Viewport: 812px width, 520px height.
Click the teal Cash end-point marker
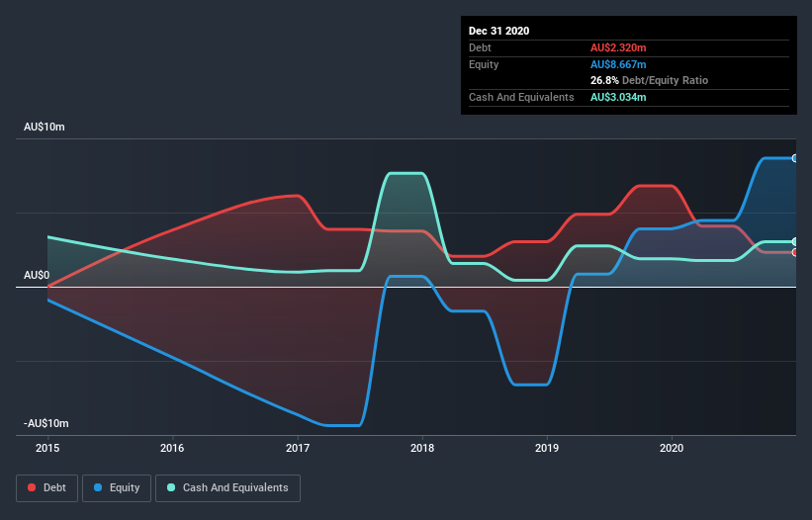[x=794, y=241]
